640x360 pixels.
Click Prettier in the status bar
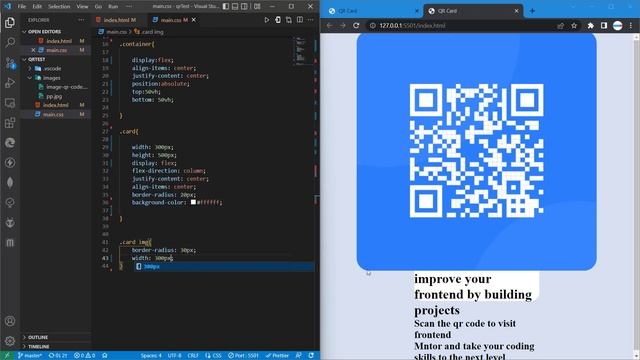[x=277, y=356]
